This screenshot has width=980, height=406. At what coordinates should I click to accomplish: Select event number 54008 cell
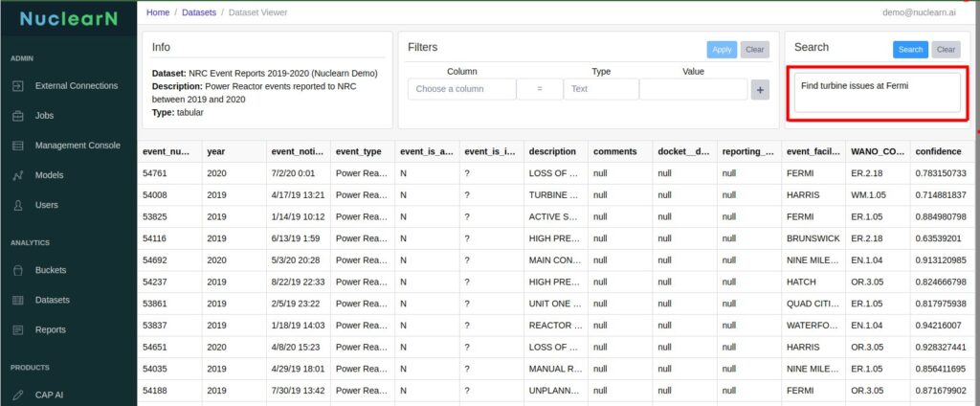(x=169, y=195)
